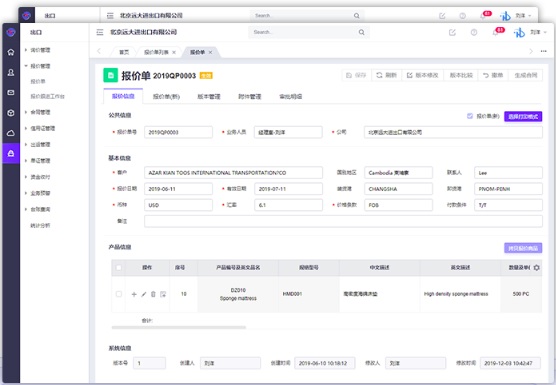The width and height of the screenshot is (556, 385).
Task: Switch to the 附件管理 tab
Action: click(250, 96)
